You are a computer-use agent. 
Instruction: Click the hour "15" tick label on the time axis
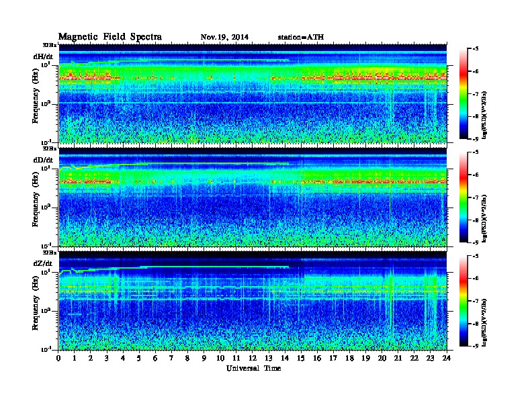(301, 358)
